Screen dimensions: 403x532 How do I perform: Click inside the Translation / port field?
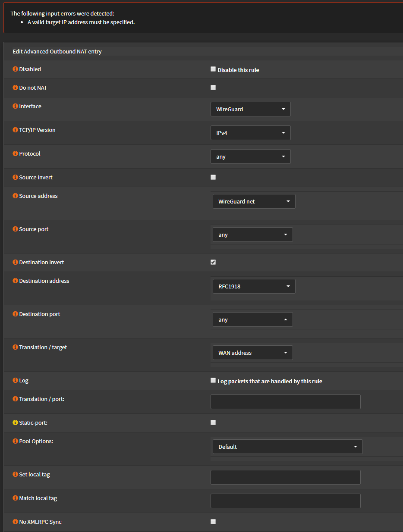tap(285, 401)
